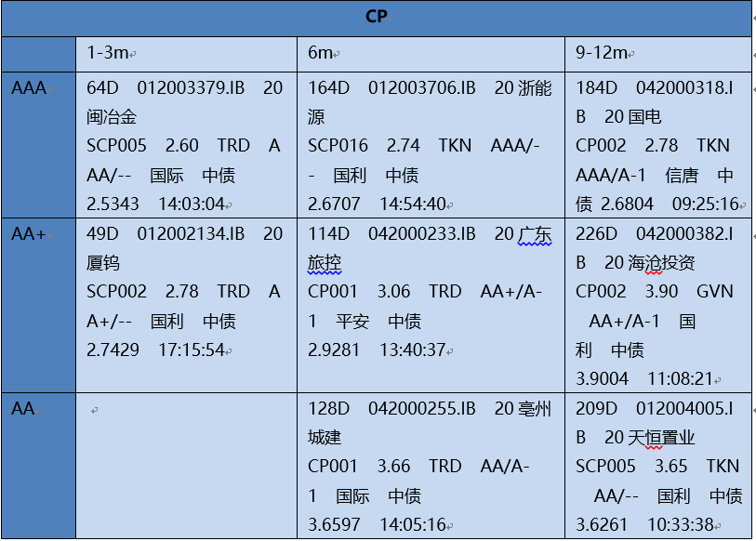Click bond code 042000255.IB
Screen dimensions: 756x541
tap(422, 408)
